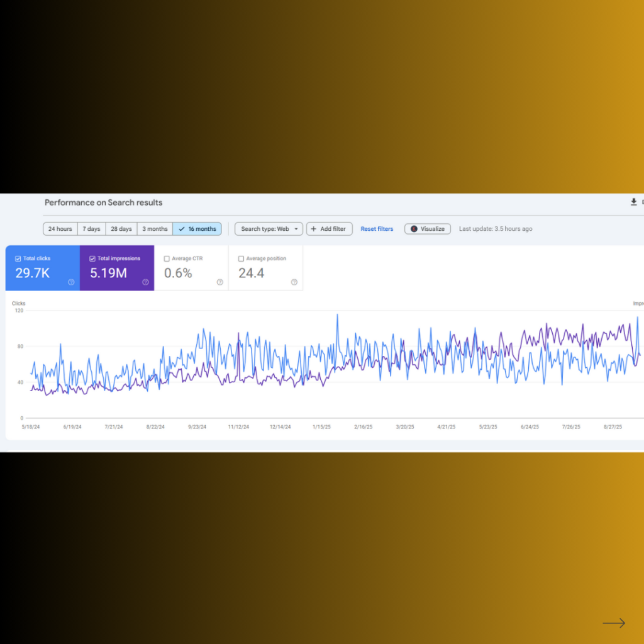Click the plus icon in Add filter
This screenshot has height=644, width=644.
point(314,229)
